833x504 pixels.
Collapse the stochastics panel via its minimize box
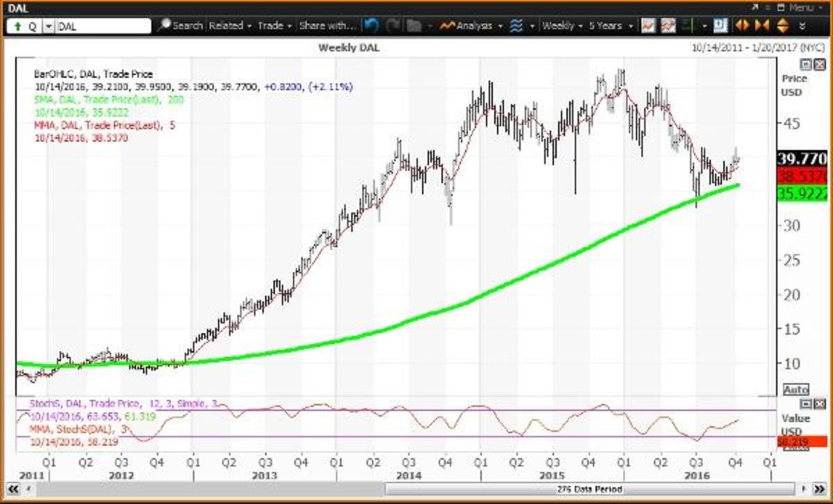coord(805,403)
